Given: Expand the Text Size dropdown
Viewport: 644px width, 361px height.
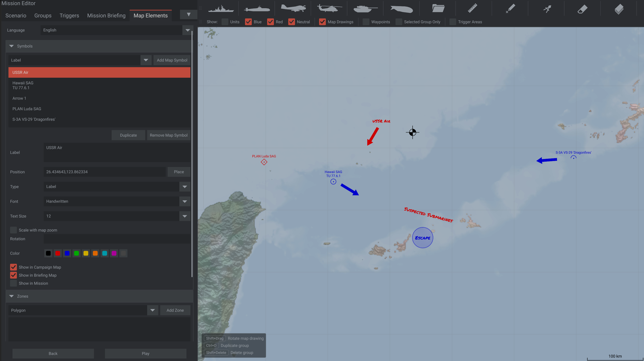Looking at the screenshot, I should click(x=117, y=216).
